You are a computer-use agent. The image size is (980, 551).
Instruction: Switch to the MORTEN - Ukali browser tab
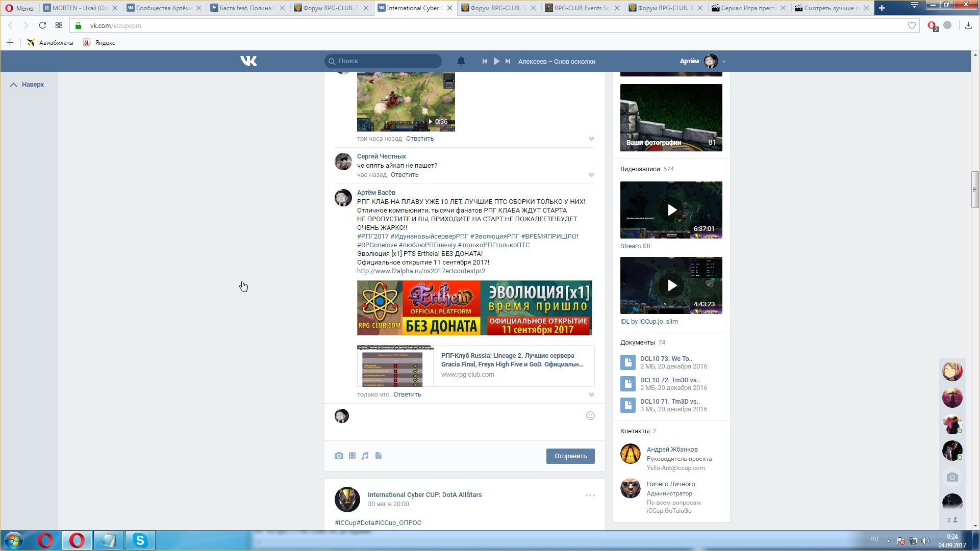(80, 8)
